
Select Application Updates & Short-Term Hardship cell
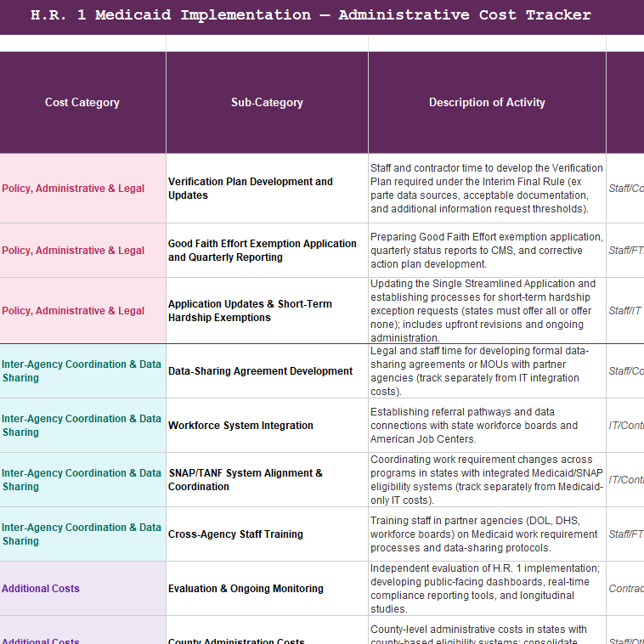click(267, 310)
